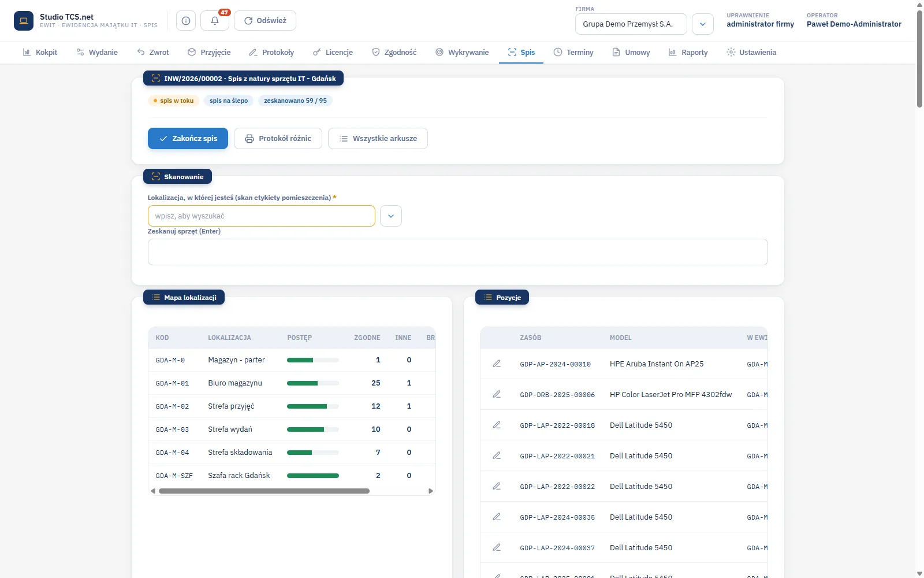Click location Strefa składowania
Viewport: 924px width, 578px height.
pos(292,453)
